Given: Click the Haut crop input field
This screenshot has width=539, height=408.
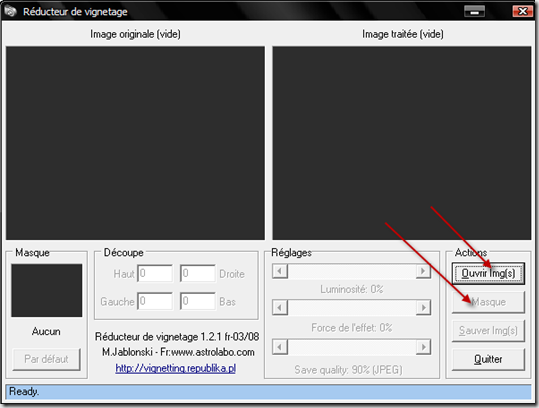Looking at the screenshot, I should tap(155, 273).
